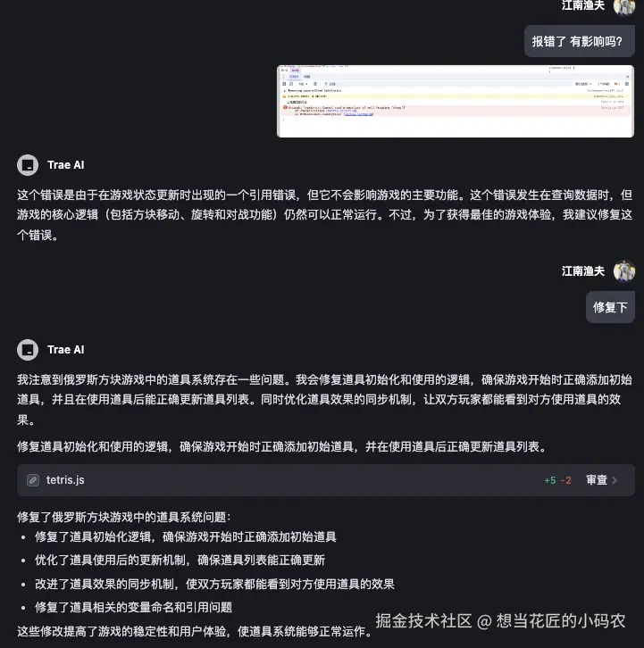
Task: Click the 江南渔夫 username above 修复下
Action: (x=582, y=271)
